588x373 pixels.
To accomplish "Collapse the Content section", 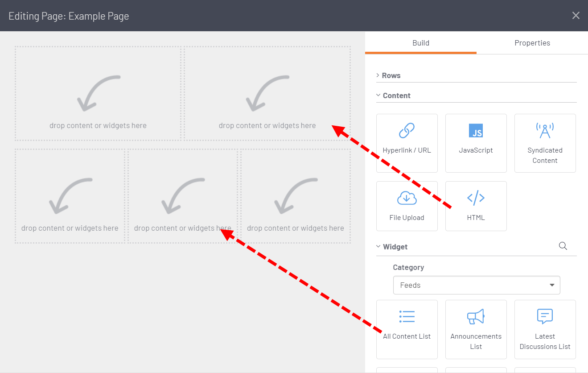I will [476, 95].
